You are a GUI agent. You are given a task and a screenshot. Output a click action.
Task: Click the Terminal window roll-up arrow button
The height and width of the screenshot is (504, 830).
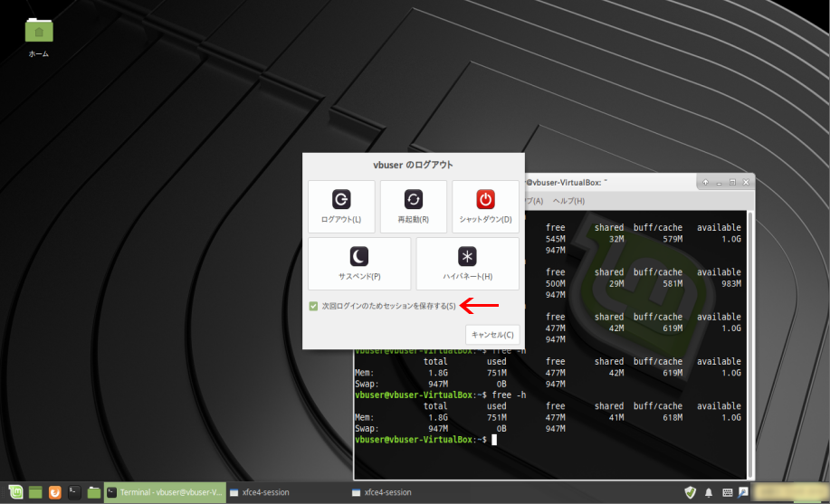coord(706,182)
